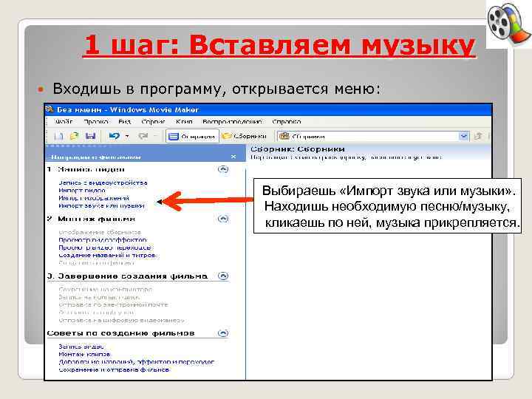Collapse the 2. Монтаж фильма section
The height and width of the screenshot is (399, 532).
(x=223, y=219)
